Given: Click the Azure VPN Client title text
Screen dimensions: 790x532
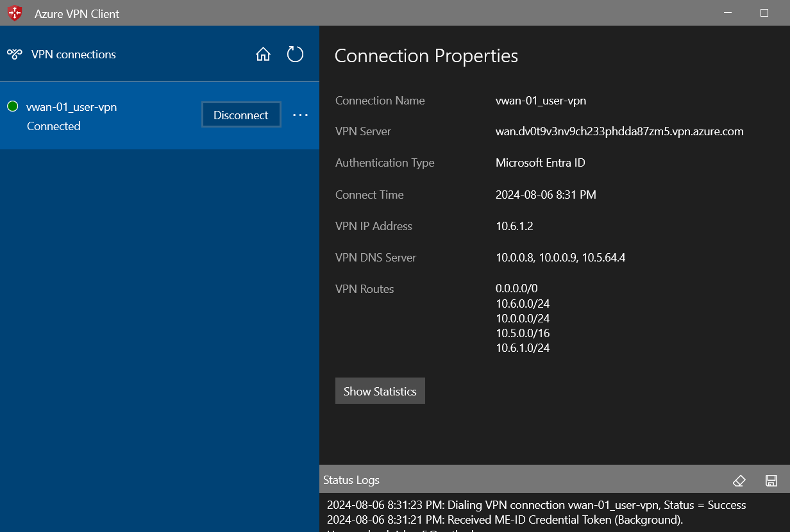Looking at the screenshot, I should [x=77, y=13].
